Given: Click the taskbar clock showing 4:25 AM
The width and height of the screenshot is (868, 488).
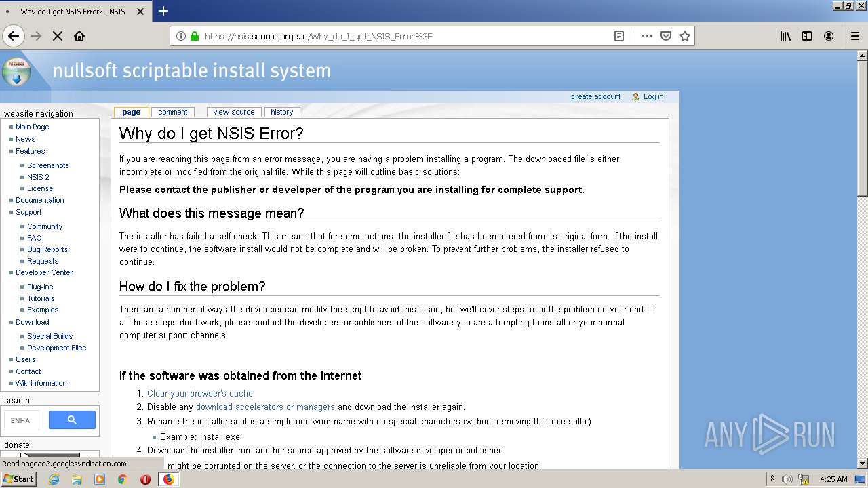Looking at the screenshot, I should click(833, 479).
